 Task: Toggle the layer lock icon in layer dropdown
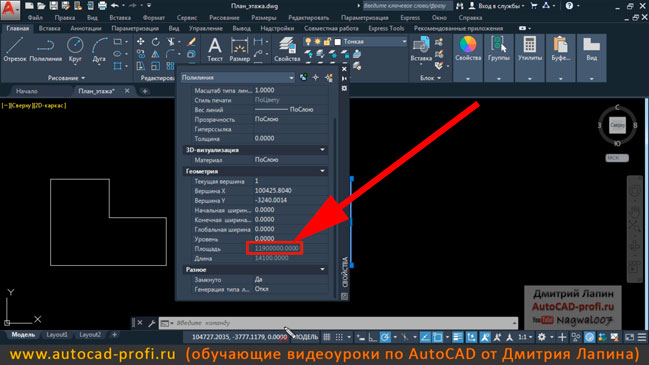(327, 41)
